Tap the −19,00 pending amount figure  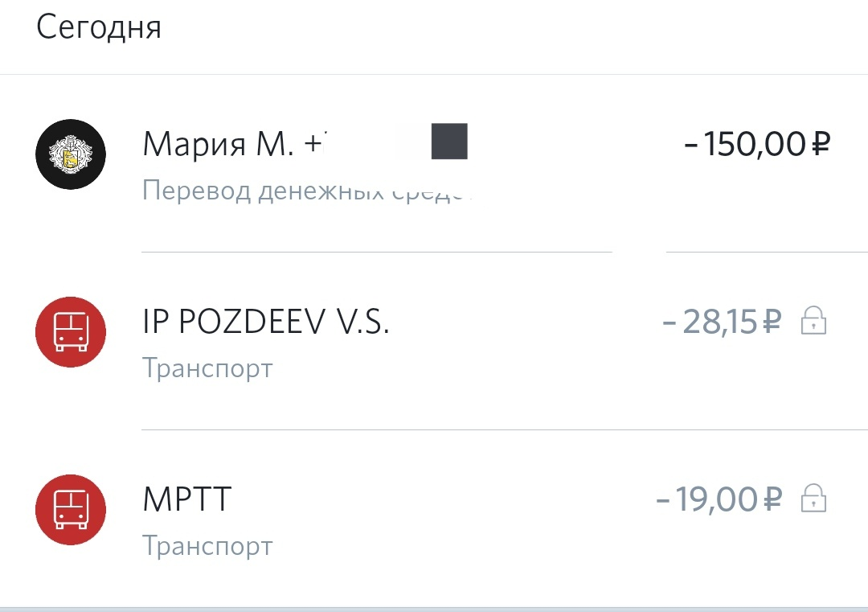[707, 499]
